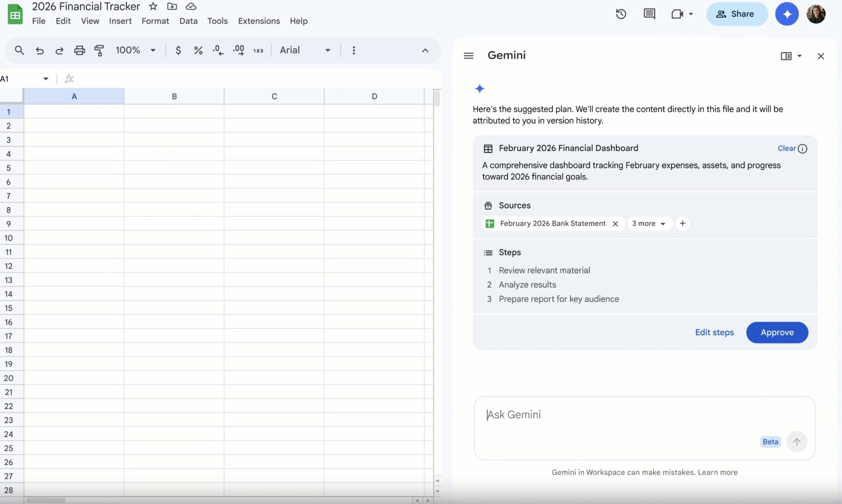Click the paint format icon
842x504 pixels.
(99, 50)
